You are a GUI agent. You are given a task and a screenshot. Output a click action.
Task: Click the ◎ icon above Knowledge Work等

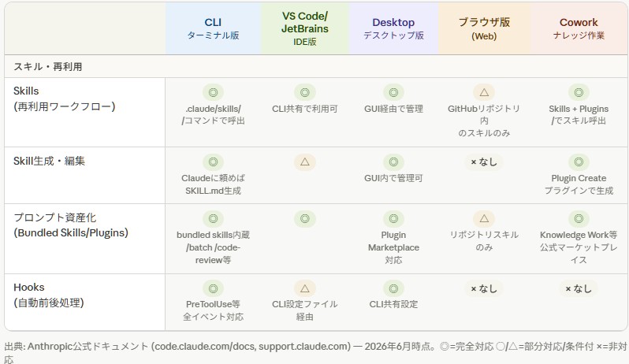(x=579, y=218)
